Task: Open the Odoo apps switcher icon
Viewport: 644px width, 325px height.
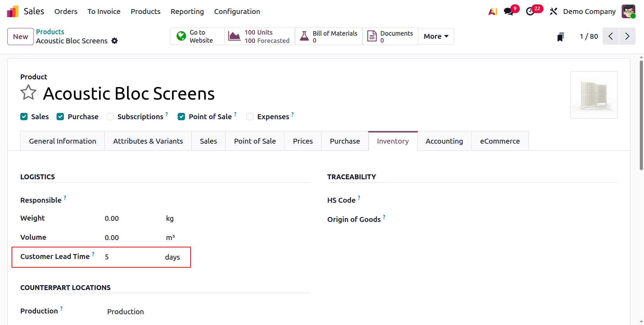Action: [x=12, y=11]
